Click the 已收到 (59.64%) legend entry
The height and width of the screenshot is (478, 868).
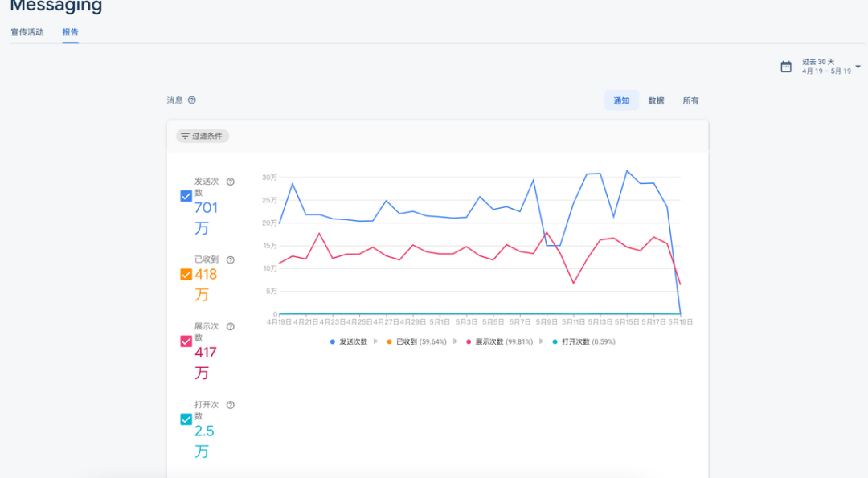coord(416,342)
